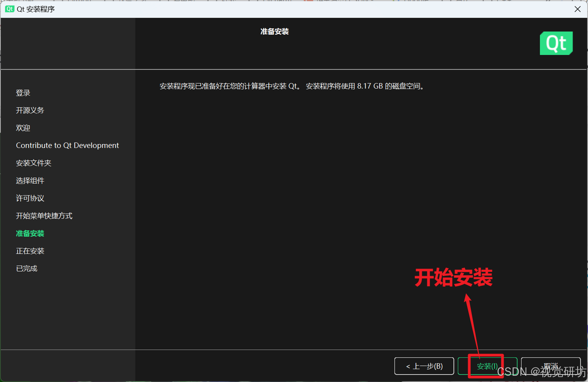The height and width of the screenshot is (382, 588).
Task: Select 开源义务 step in sidebar
Action: click(x=30, y=110)
